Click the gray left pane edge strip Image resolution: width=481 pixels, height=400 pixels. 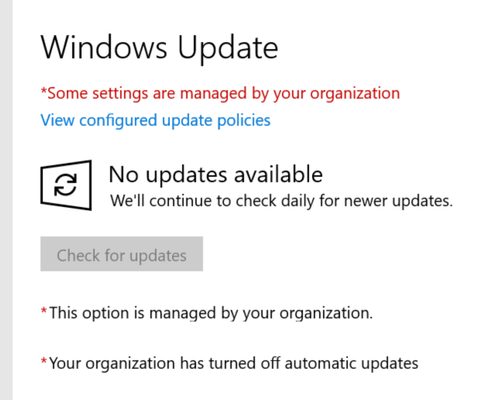tap(6, 200)
